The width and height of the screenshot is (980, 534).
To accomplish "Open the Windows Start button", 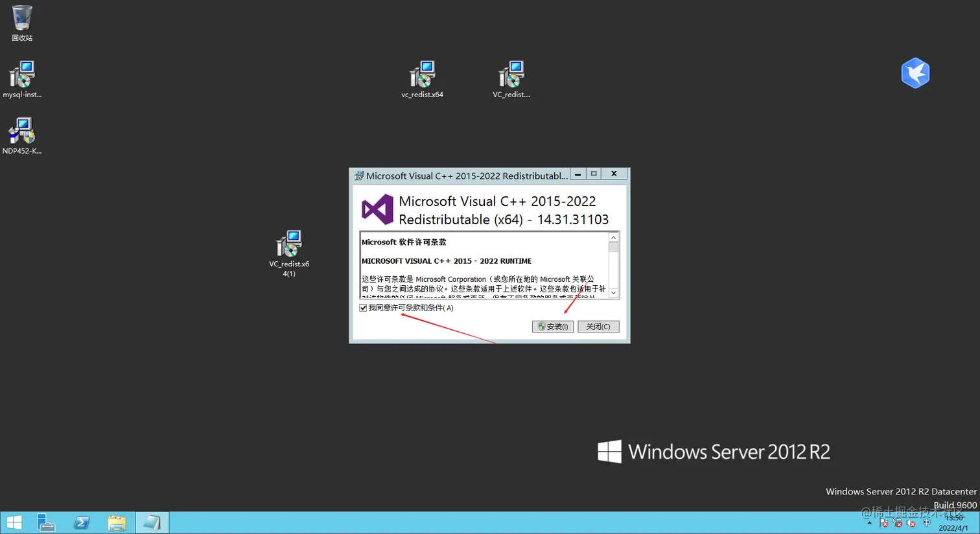I will click(x=14, y=522).
